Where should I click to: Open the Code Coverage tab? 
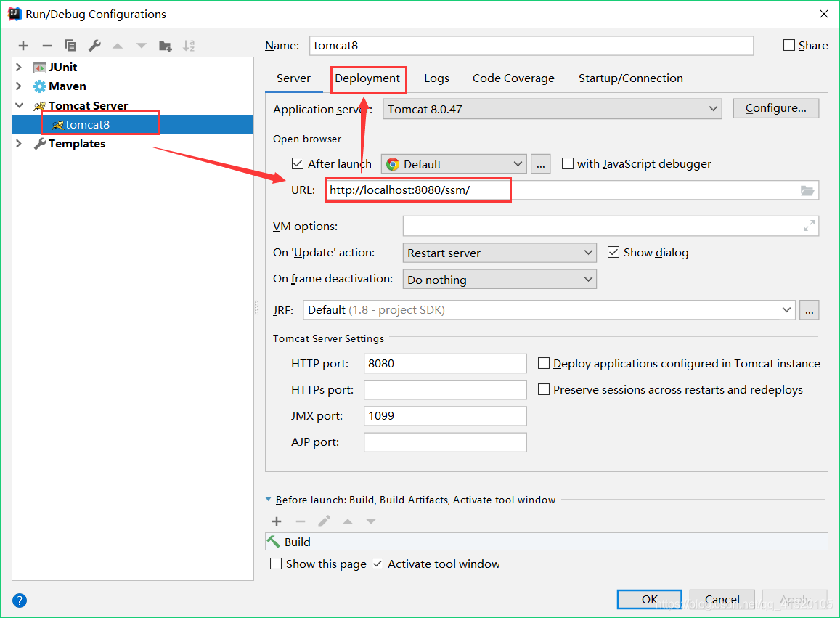coord(513,78)
